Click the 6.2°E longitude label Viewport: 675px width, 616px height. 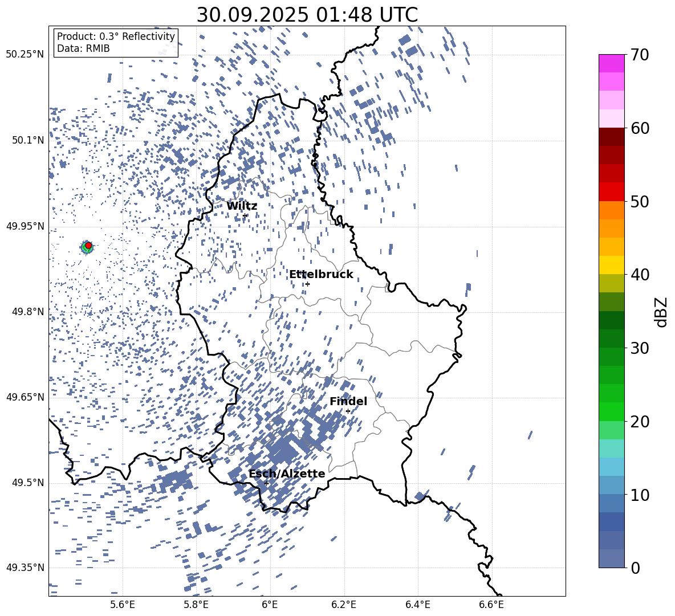coord(344,605)
